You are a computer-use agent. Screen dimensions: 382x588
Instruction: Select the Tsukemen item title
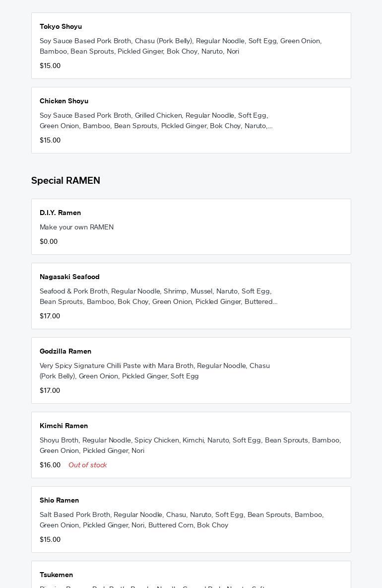click(x=56, y=575)
